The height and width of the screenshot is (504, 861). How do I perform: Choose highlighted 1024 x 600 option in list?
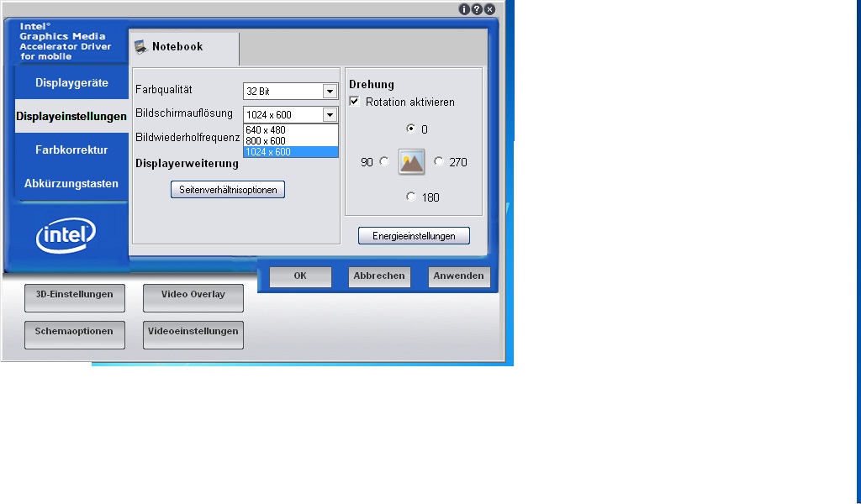pyautogui.click(x=290, y=152)
